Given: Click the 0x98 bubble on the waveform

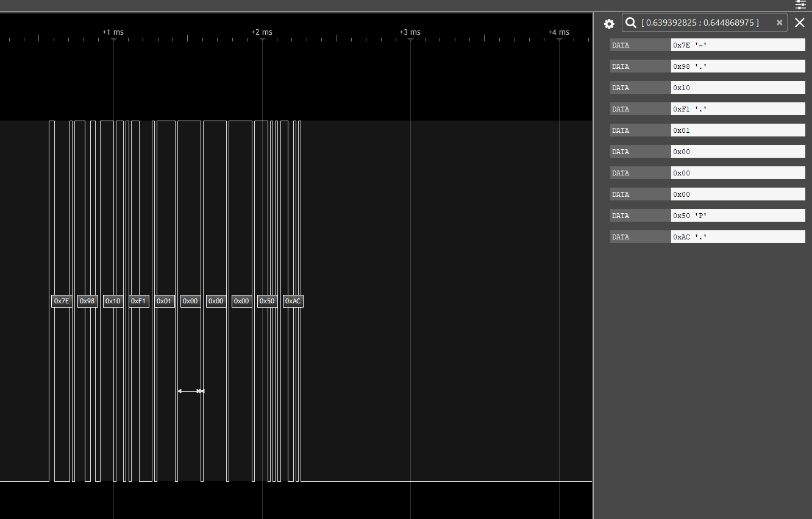Looking at the screenshot, I should pos(87,301).
